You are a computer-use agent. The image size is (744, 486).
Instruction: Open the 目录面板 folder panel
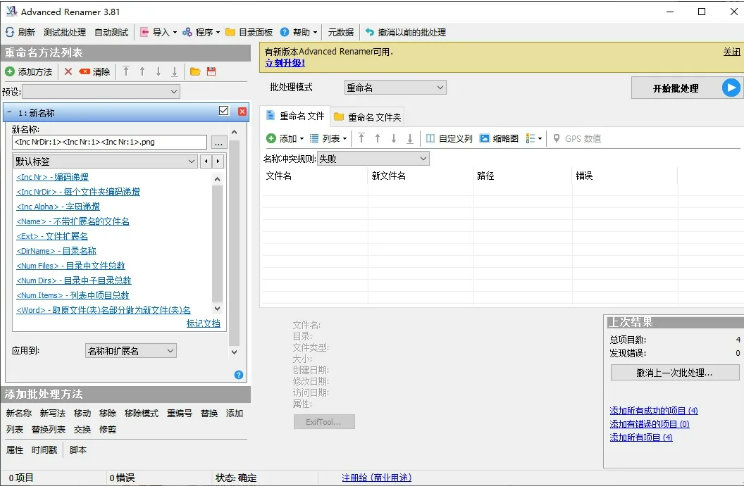(249, 32)
